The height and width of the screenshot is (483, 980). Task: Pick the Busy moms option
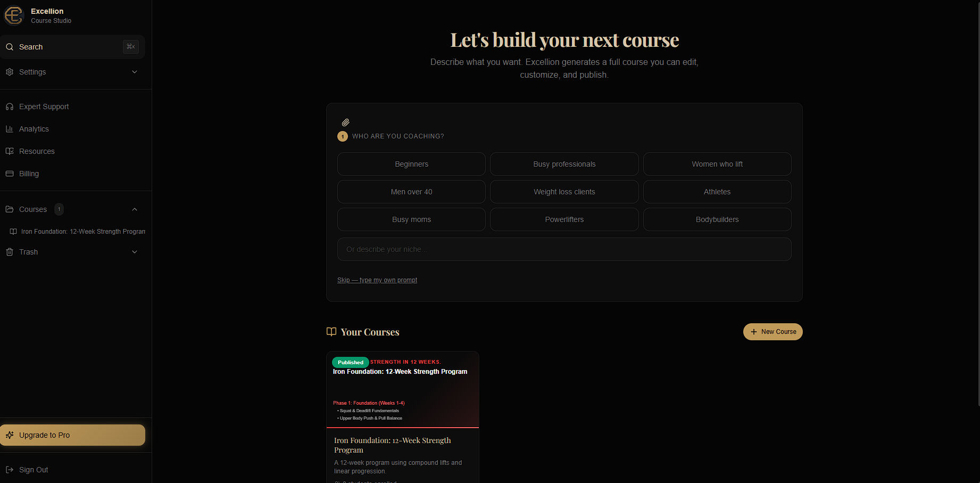411,219
